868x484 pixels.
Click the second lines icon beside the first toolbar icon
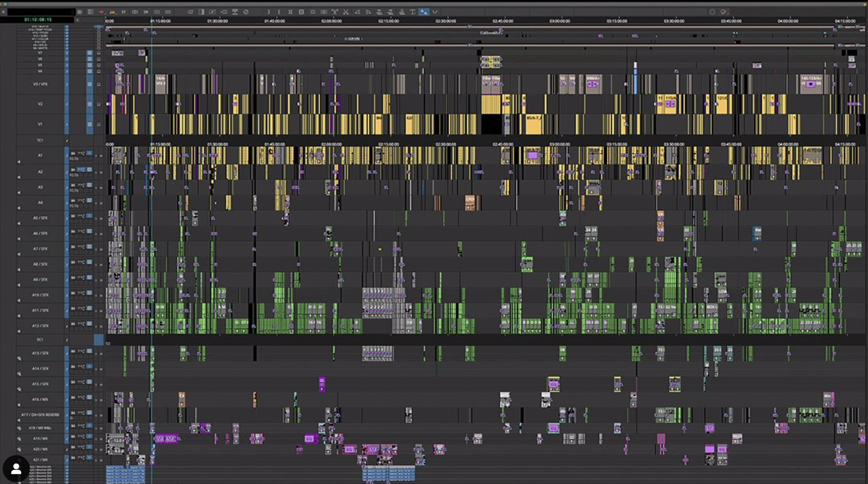(x=90, y=11)
